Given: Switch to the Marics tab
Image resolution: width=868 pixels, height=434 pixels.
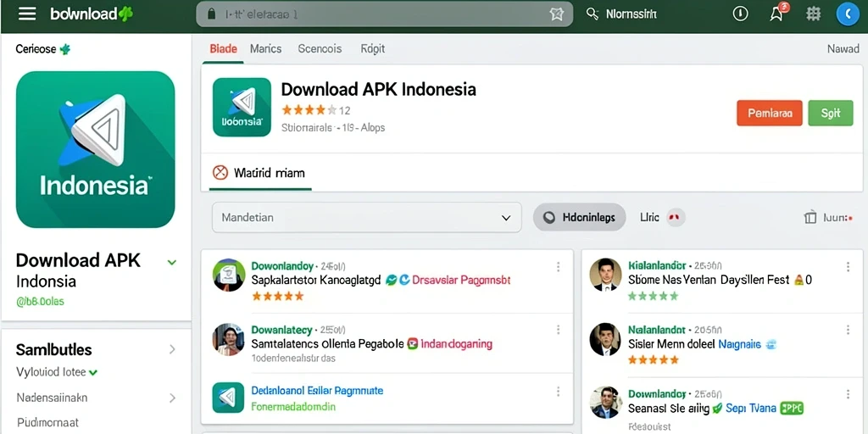Looking at the screenshot, I should [265, 48].
